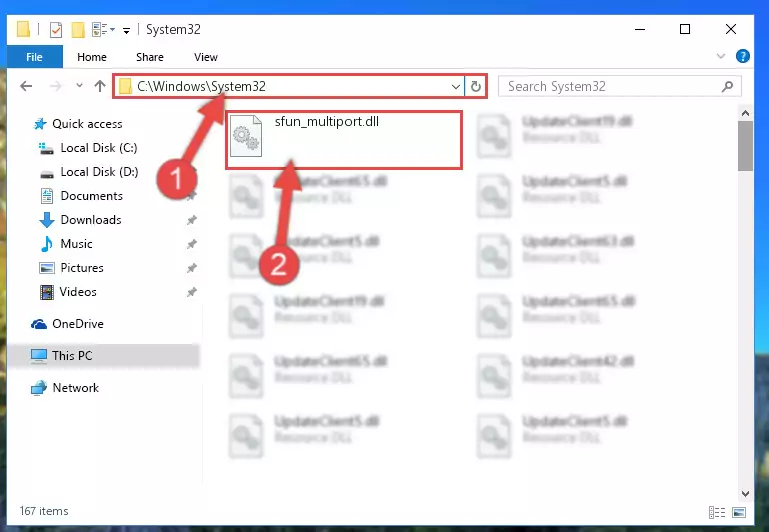Click the search magnifier icon

727,86
